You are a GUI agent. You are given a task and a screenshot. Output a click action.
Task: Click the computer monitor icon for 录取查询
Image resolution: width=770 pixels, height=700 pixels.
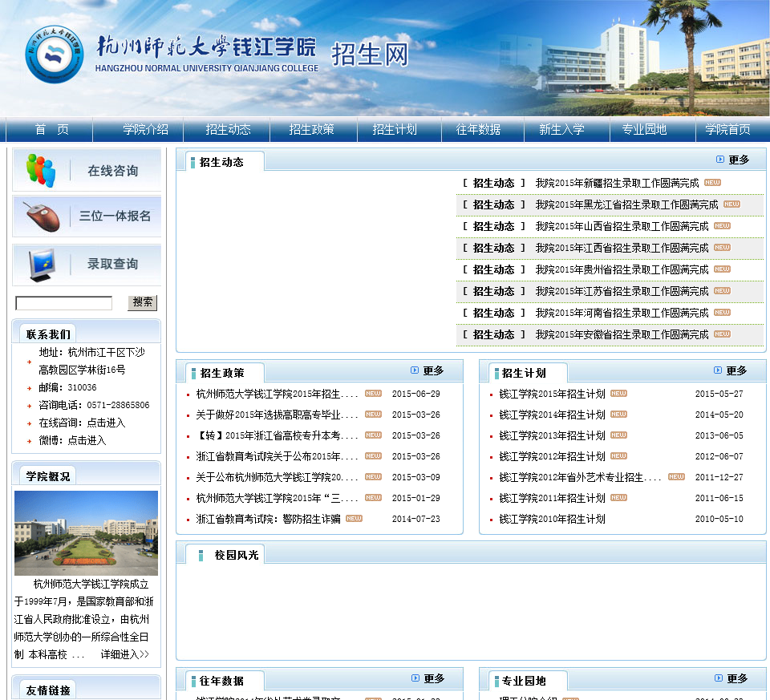pyautogui.click(x=42, y=264)
